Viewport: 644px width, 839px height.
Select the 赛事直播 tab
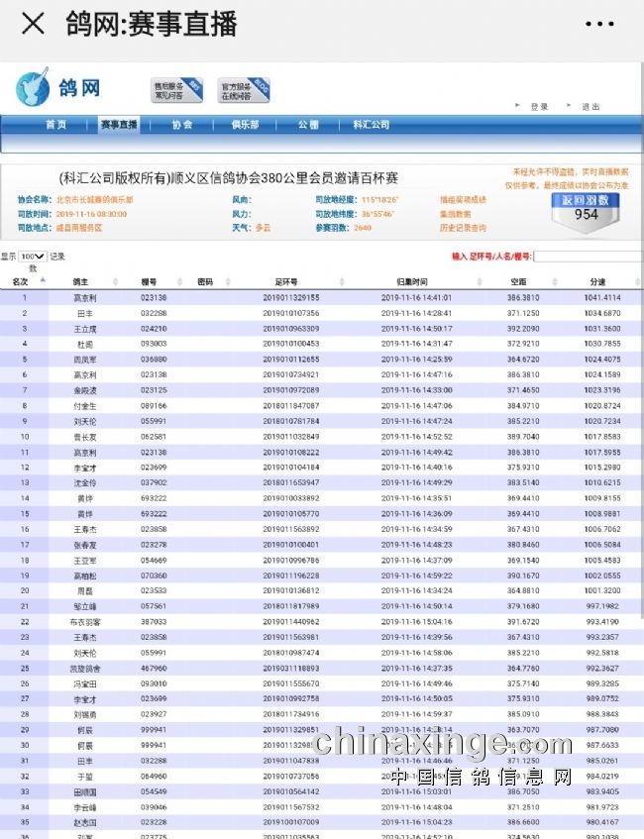[119, 125]
